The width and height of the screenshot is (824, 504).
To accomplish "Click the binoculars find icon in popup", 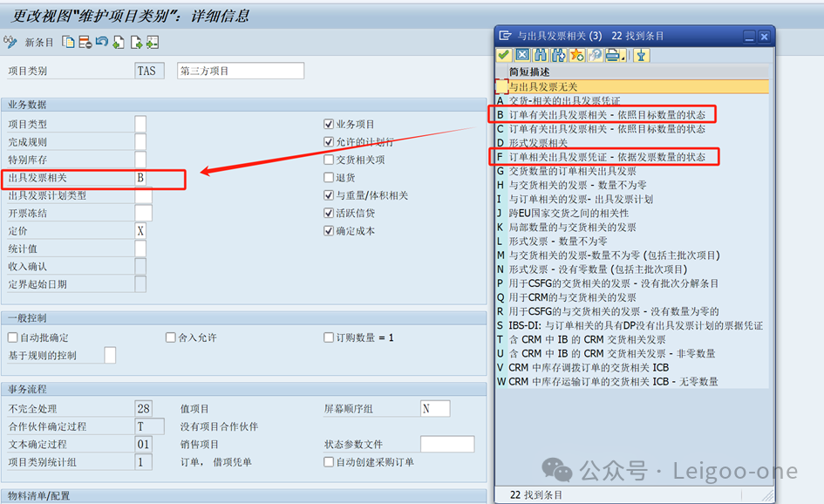I will (541, 56).
